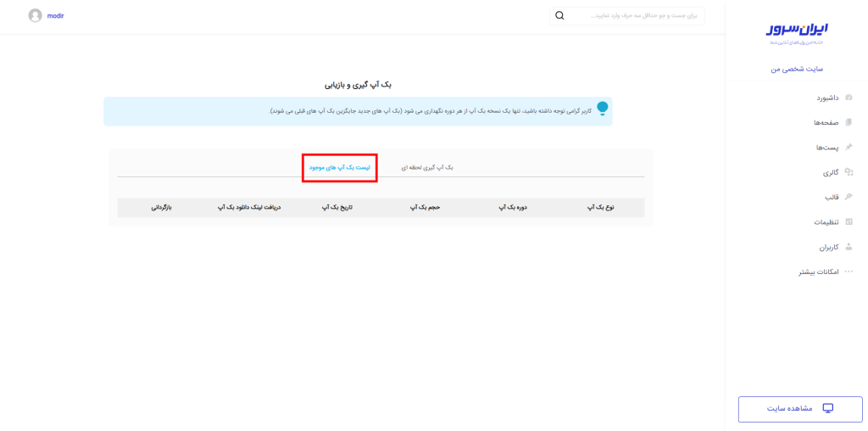The height and width of the screenshot is (431, 868).
Task: Click the More features ellipsis icon
Action: coord(849,271)
